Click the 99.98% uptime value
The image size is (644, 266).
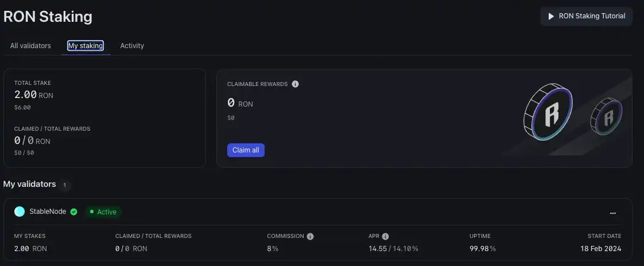pos(483,249)
